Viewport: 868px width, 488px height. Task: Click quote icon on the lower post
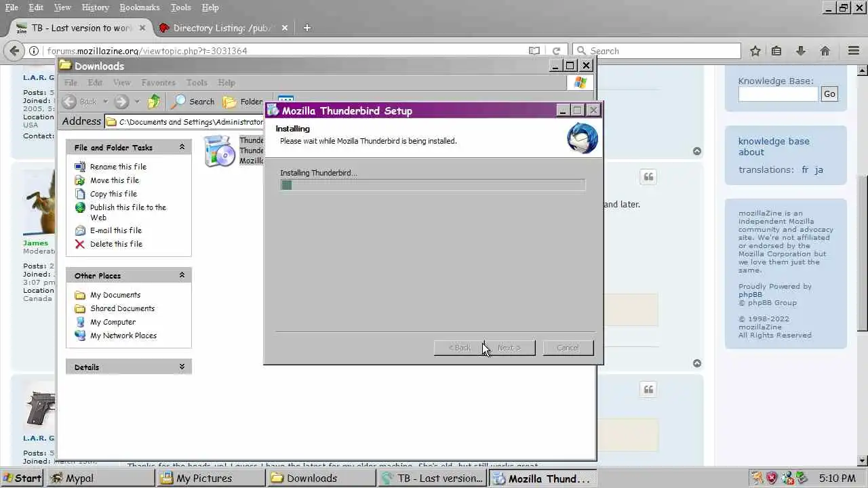pyautogui.click(x=648, y=389)
